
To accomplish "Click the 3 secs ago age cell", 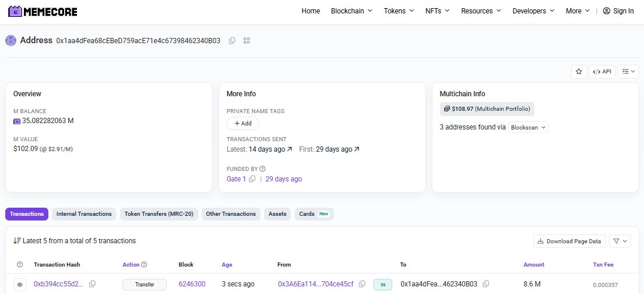I will click(238, 284).
